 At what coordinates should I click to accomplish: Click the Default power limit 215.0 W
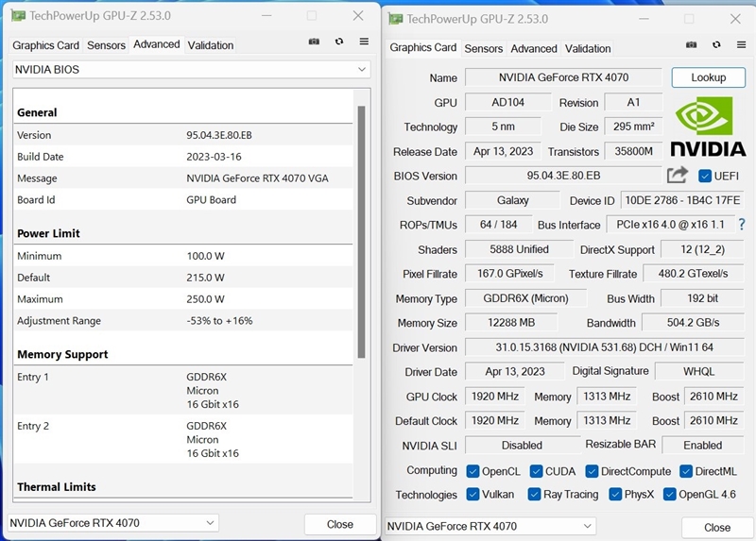[x=205, y=278]
